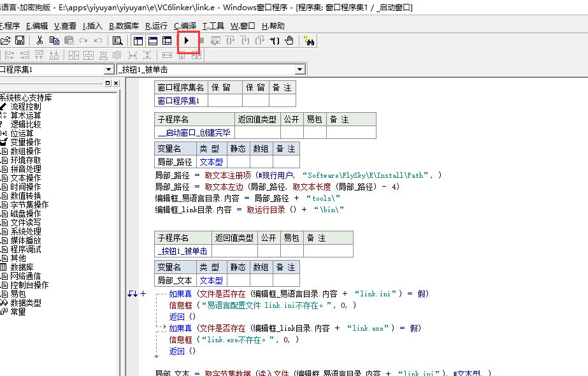Image resolution: width=588 pixels, height=376 pixels.
Task: Toggle breakpoint with the hand icon
Action: point(289,41)
